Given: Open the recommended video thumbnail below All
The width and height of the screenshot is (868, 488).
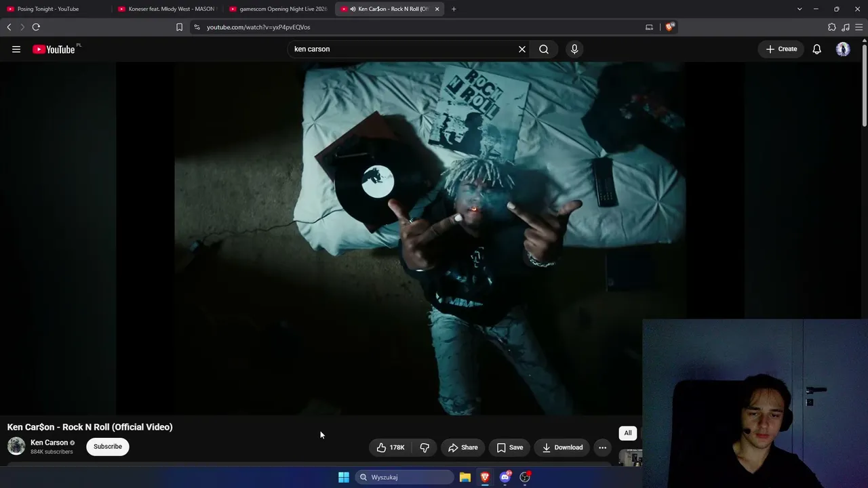Looking at the screenshot, I should (x=631, y=458).
